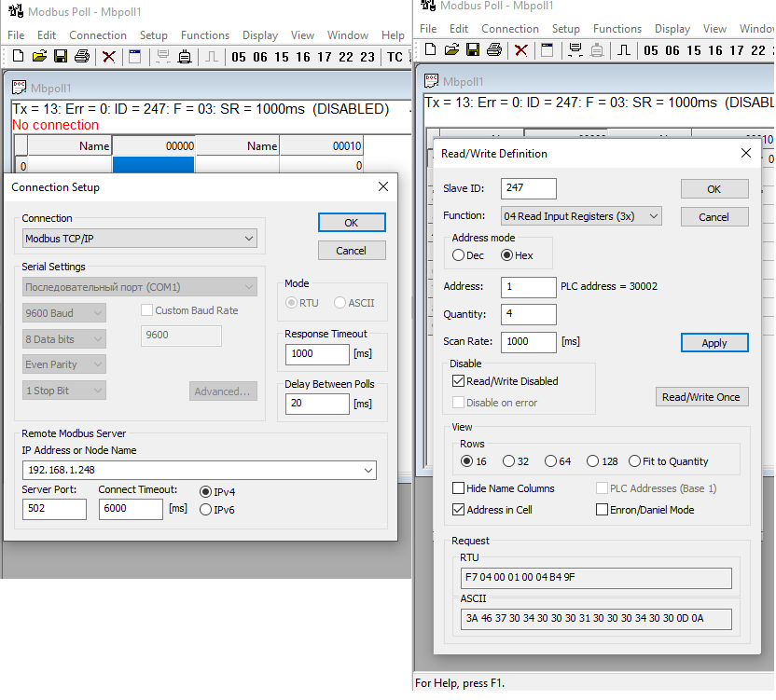Viewport: 776px width, 700px height.
Task: Click function 23 toolbar item in left window
Action: [367, 58]
